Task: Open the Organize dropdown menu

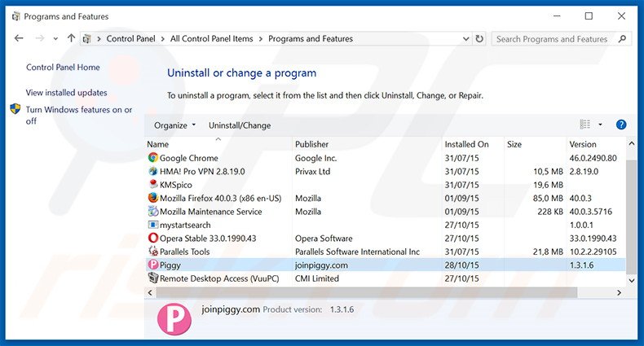Action: pyautogui.click(x=175, y=125)
